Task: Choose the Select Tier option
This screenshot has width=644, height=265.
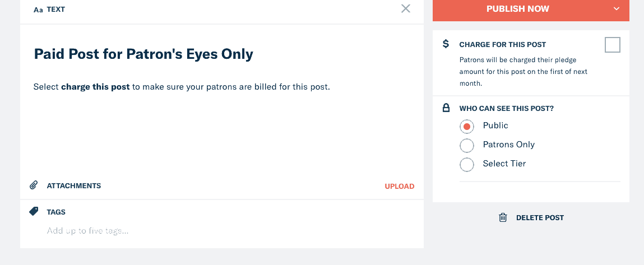Action: coord(466,164)
